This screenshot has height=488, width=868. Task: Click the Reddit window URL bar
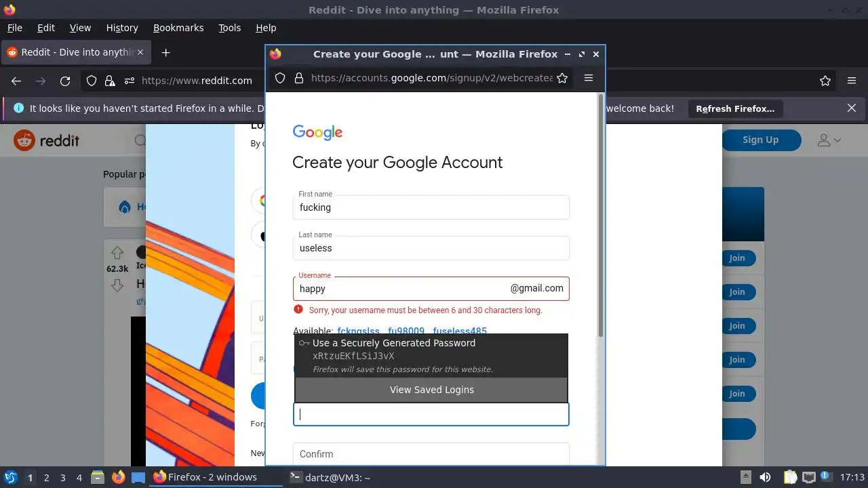(x=197, y=81)
